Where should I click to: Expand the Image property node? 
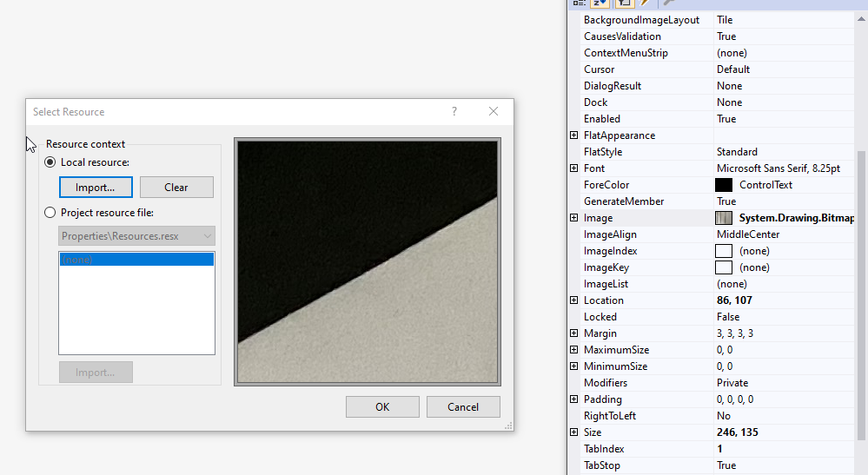[574, 218]
